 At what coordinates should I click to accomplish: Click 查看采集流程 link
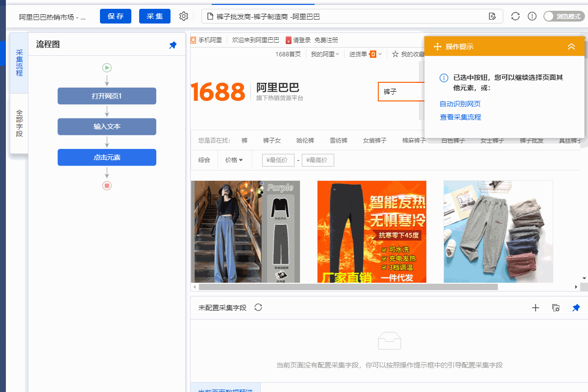click(x=460, y=117)
